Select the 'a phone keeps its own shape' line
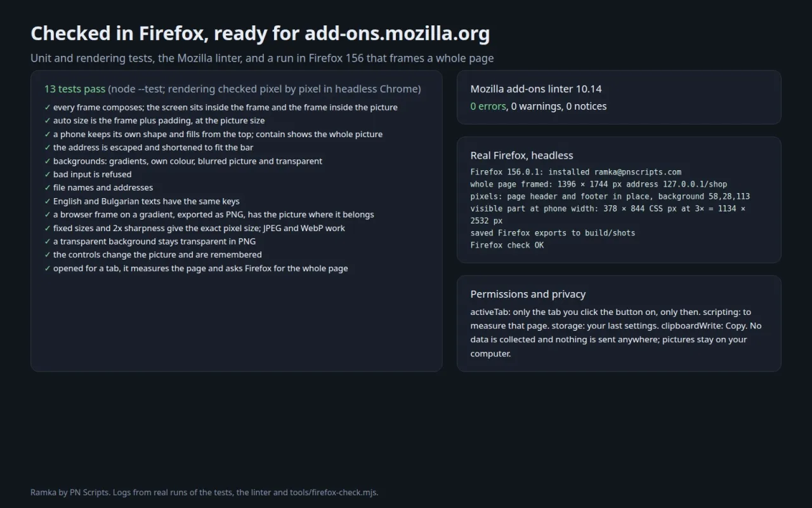 point(214,134)
